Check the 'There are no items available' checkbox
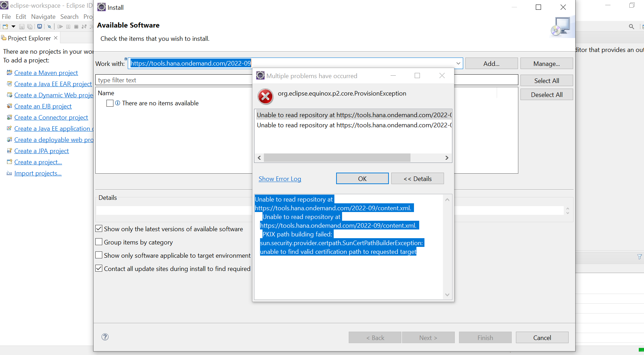The width and height of the screenshot is (644, 355). pyautogui.click(x=110, y=103)
